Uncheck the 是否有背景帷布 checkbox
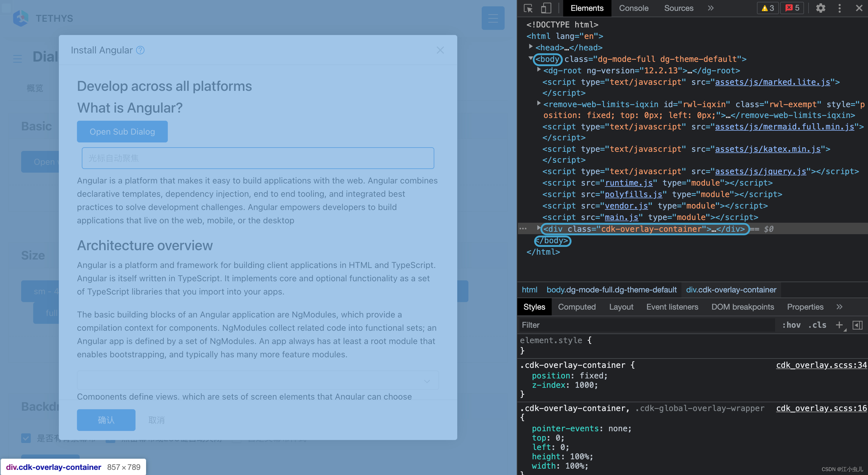The height and width of the screenshot is (475, 868). (x=26, y=438)
